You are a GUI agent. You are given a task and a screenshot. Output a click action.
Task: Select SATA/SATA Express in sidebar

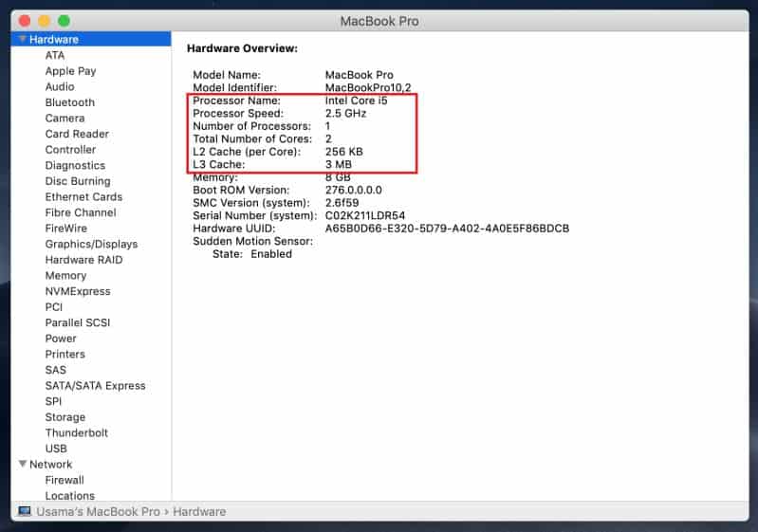point(95,386)
